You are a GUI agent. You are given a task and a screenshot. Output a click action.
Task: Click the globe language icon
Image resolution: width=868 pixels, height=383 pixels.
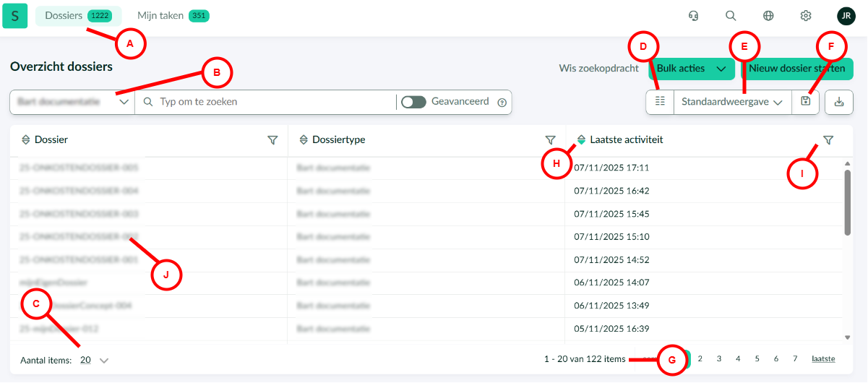pos(768,16)
